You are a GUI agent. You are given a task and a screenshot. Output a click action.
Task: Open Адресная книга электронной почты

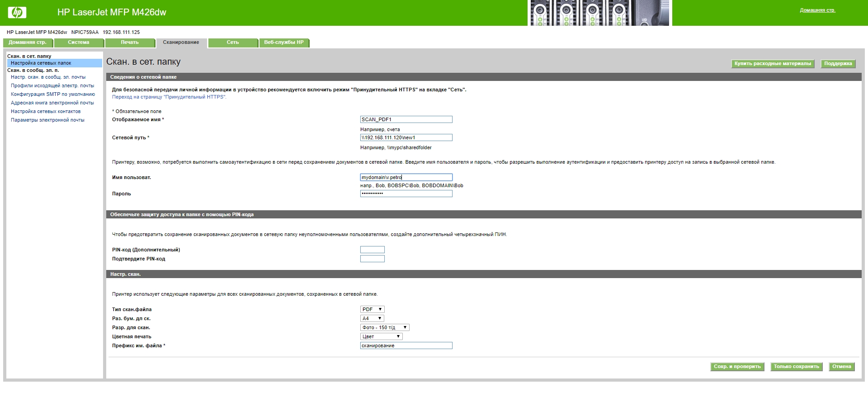[52, 103]
